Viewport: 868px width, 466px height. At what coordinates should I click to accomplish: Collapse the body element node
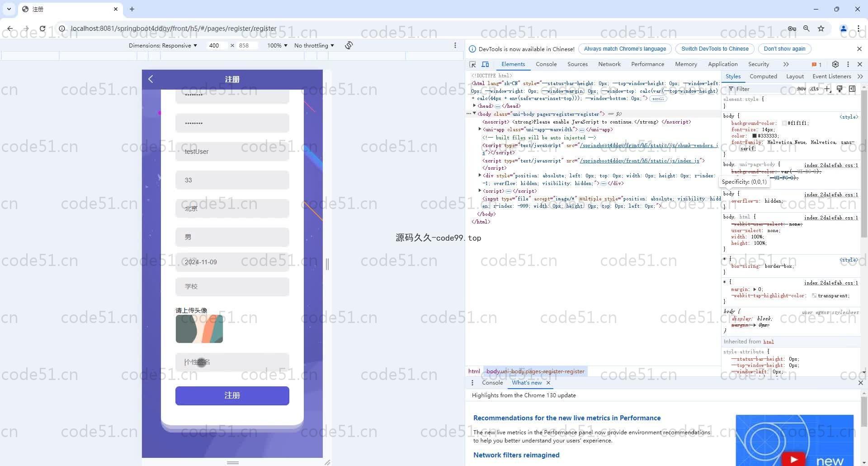(474, 114)
